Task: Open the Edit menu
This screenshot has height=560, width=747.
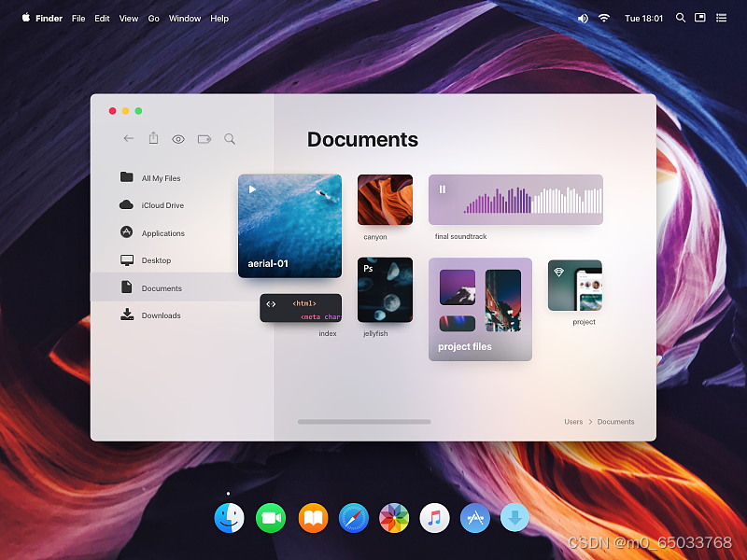Action: click(x=102, y=18)
